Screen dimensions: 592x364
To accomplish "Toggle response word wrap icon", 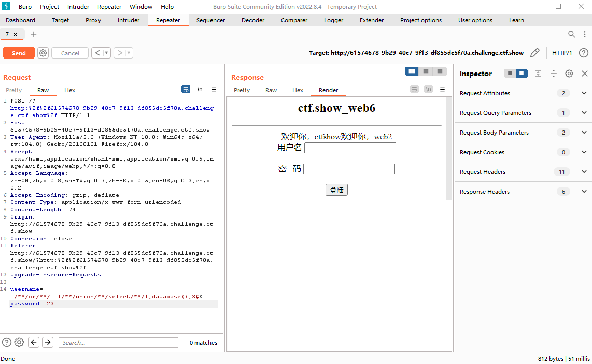I will click(414, 90).
